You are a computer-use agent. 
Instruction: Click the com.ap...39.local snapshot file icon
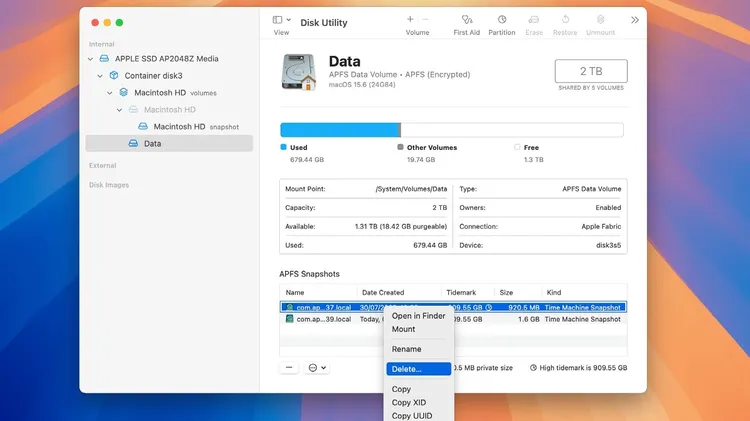click(x=289, y=319)
